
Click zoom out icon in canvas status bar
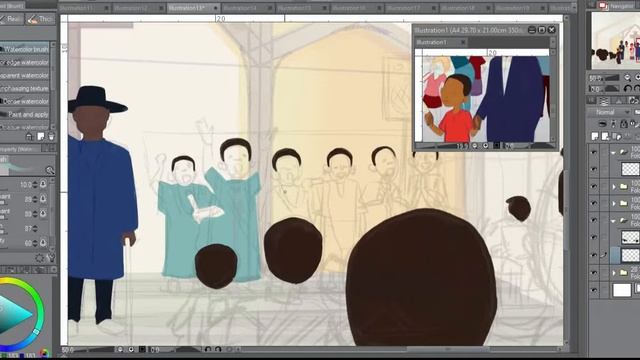coord(120,350)
